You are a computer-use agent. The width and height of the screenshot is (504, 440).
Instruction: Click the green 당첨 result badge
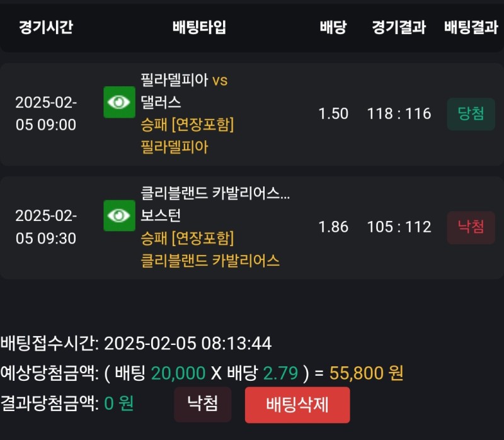click(x=471, y=114)
